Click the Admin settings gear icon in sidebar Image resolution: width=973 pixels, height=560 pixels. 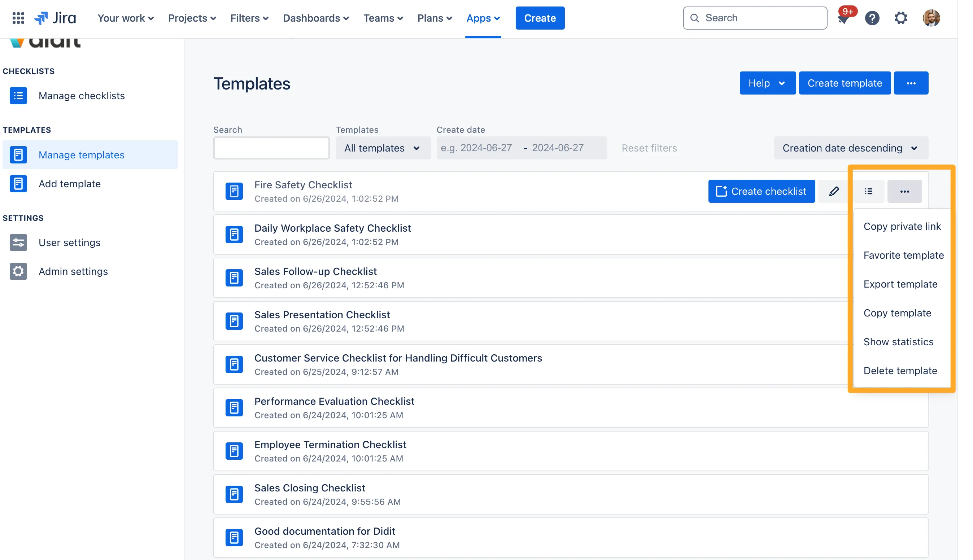pyautogui.click(x=18, y=272)
